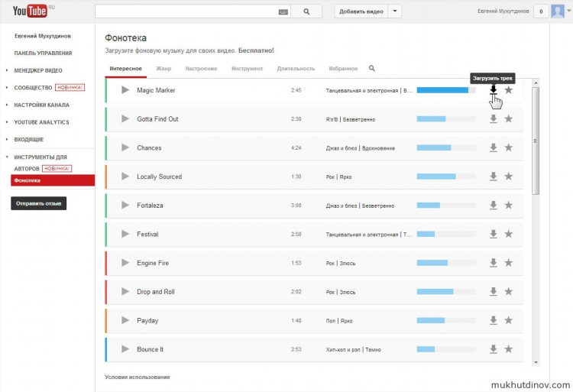Switch to the Настроение tab
This screenshot has width=573, height=392.
(x=201, y=69)
